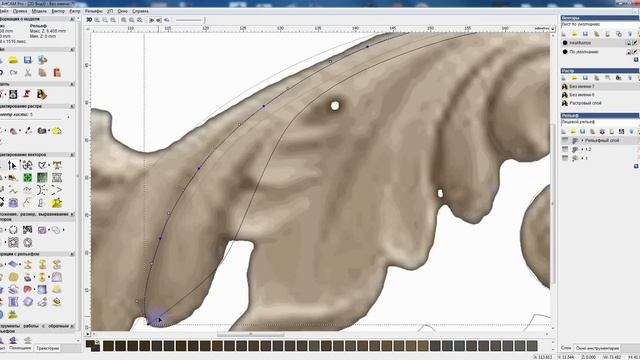Toggle visibility of raster layer Без имени 6
Viewport: 640px width, 360px height.
(565, 95)
